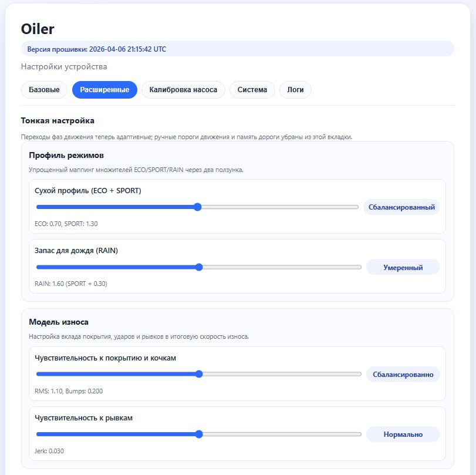Open the Логи tab

(x=295, y=90)
